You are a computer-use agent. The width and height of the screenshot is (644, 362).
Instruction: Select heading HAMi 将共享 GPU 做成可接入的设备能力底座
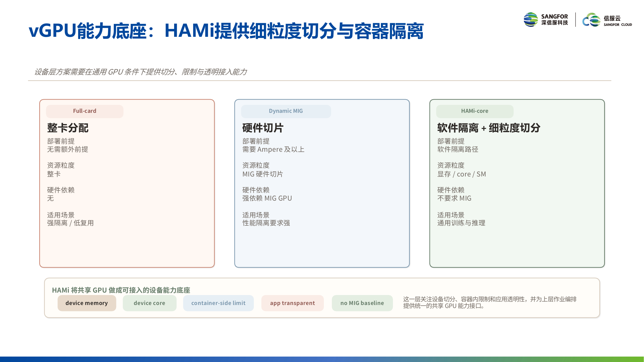click(121, 290)
